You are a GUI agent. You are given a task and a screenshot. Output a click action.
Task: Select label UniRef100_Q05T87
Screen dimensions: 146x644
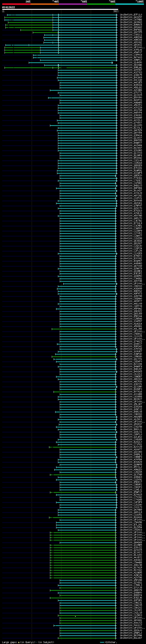131,70
